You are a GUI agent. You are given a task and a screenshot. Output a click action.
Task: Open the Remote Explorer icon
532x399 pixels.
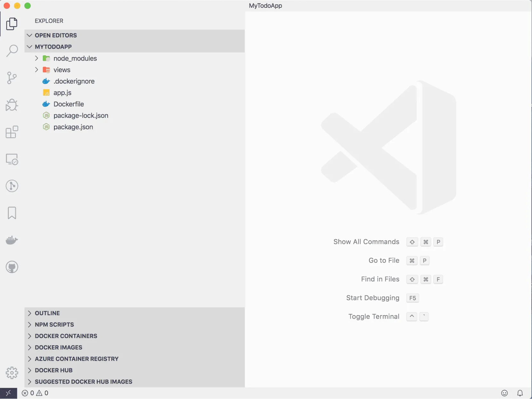pyautogui.click(x=12, y=159)
